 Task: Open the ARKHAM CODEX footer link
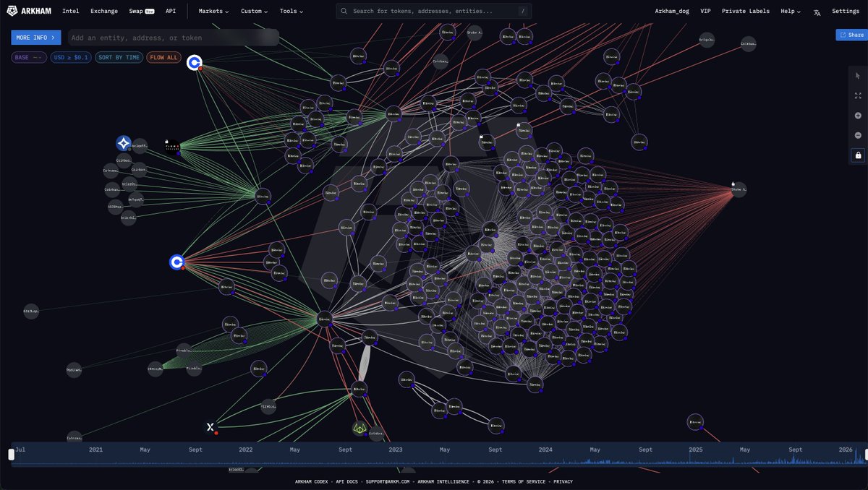point(313,481)
